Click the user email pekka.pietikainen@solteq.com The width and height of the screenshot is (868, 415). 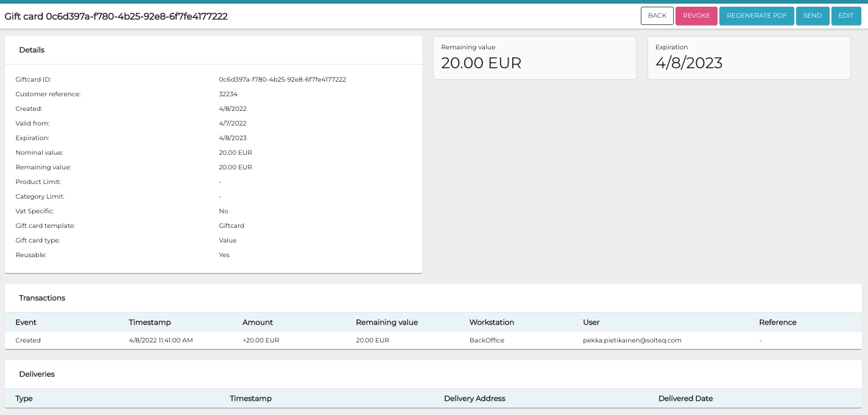[632, 341]
